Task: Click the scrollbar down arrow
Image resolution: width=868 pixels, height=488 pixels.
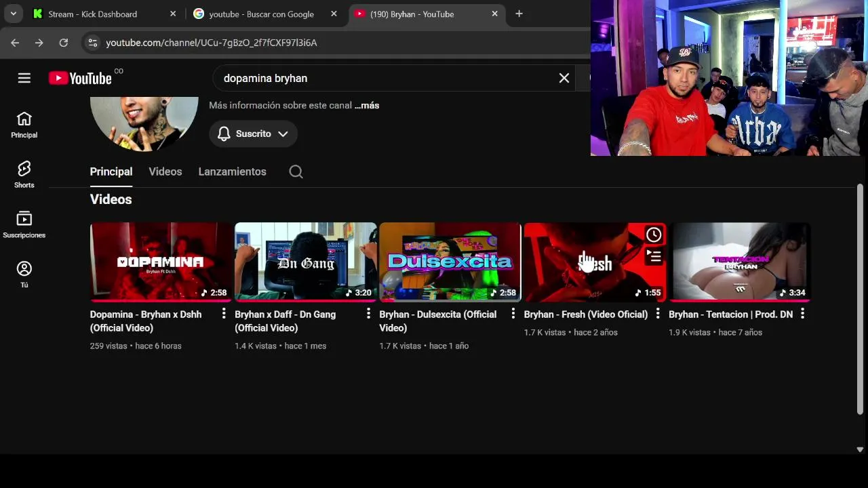Action: point(860,449)
